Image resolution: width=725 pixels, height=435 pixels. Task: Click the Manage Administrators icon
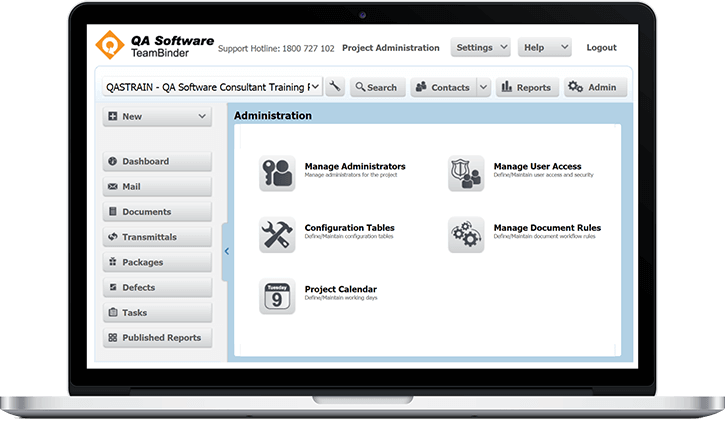277,174
